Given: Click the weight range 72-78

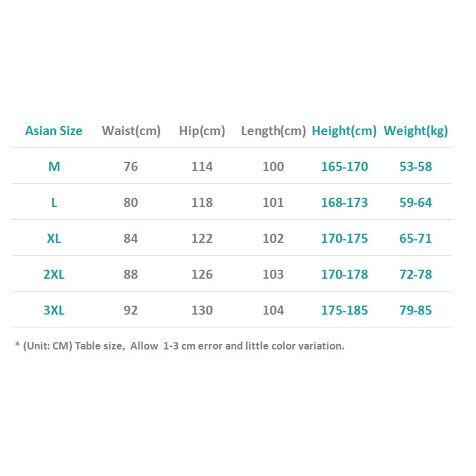Looking at the screenshot, I should pyautogui.click(x=415, y=274).
